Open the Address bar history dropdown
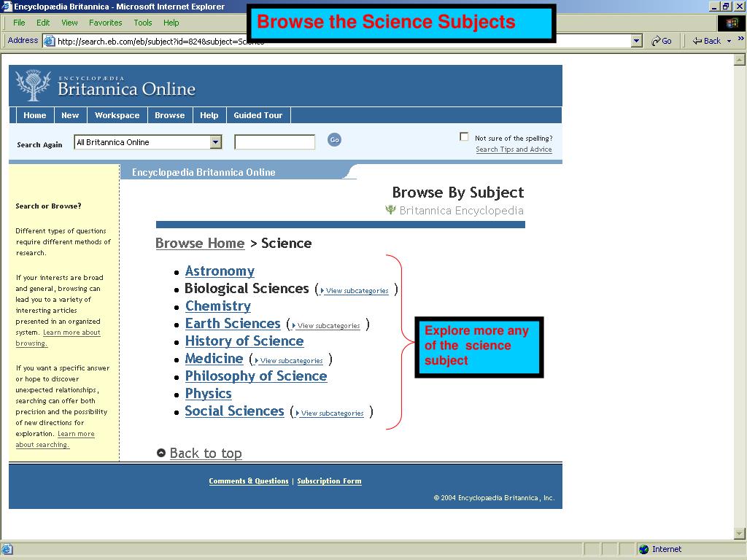This screenshot has height=560, width=747. coord(636,41)
